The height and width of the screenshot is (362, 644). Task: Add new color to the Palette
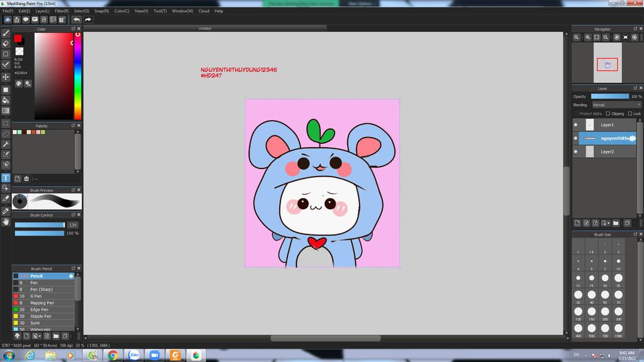(17, 178)
